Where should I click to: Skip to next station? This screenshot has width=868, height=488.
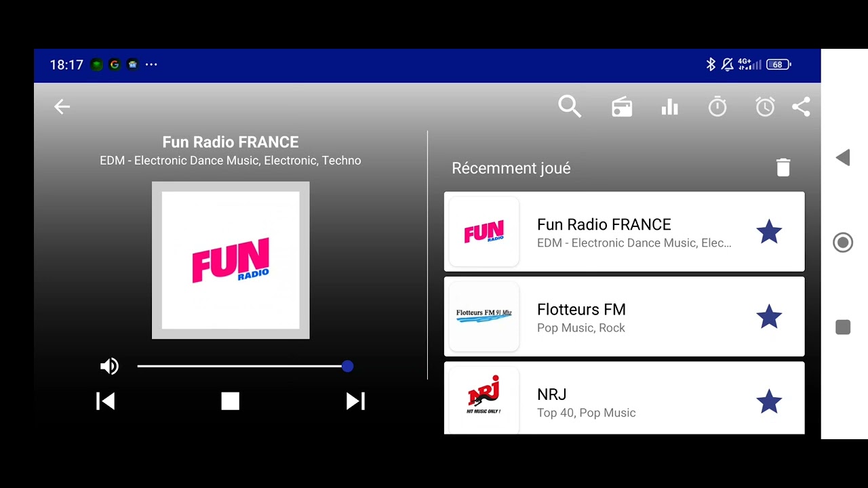355,401
